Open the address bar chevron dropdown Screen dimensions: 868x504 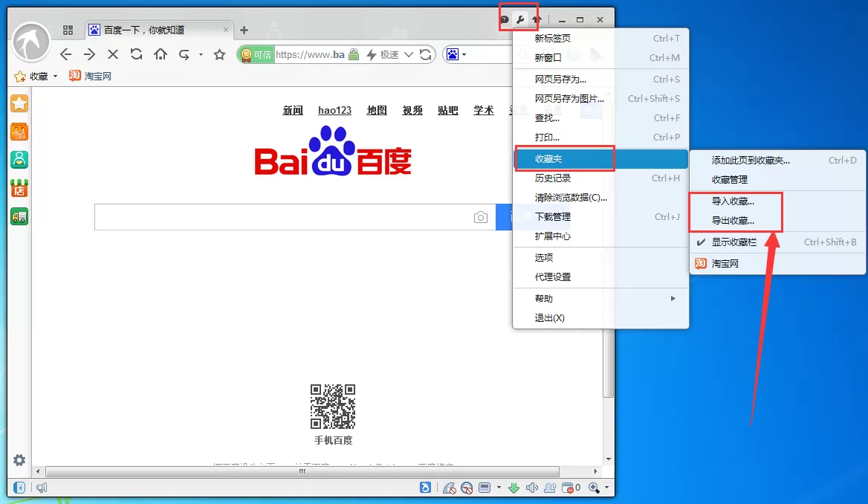pos(409,54)
